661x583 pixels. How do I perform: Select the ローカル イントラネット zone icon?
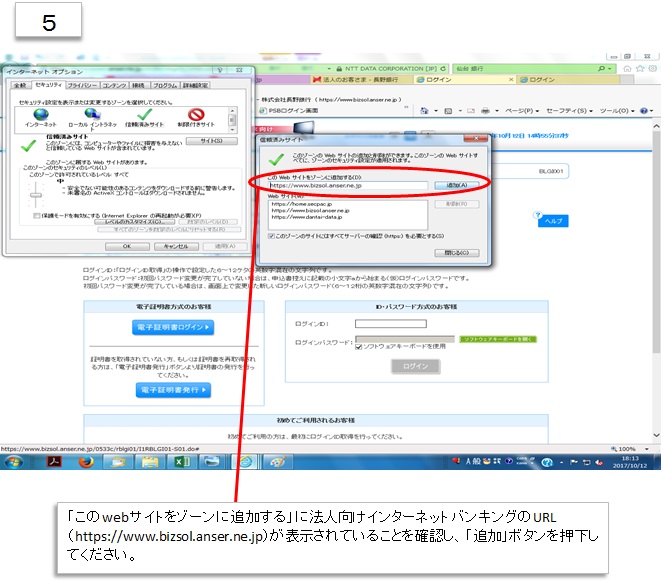point(92,114)
